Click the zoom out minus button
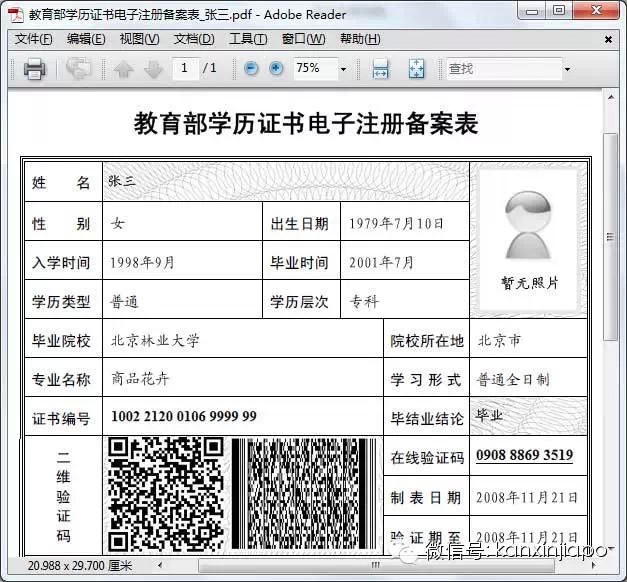The width and height of the screenshot is (627, 582). 250,69
